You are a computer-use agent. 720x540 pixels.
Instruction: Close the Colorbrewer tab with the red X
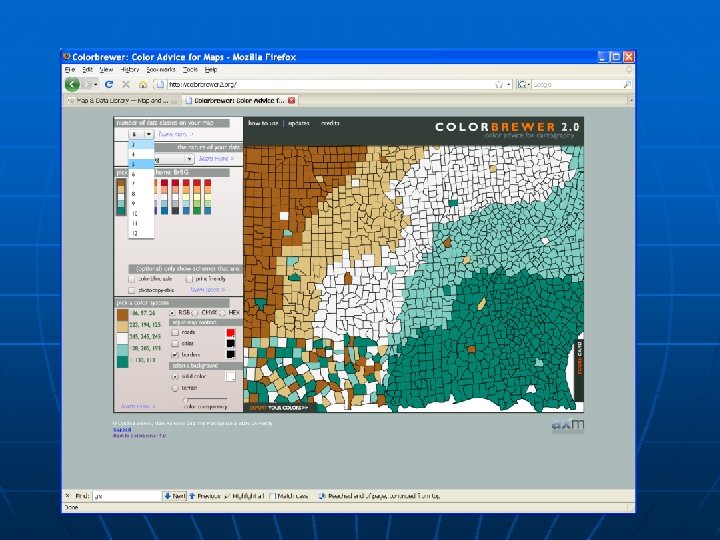[291, 100]
